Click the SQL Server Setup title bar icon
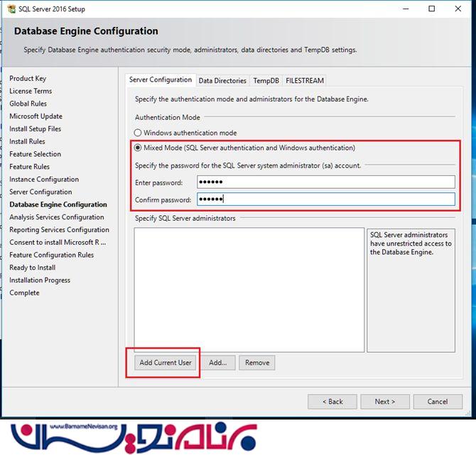 pos(9,9)
